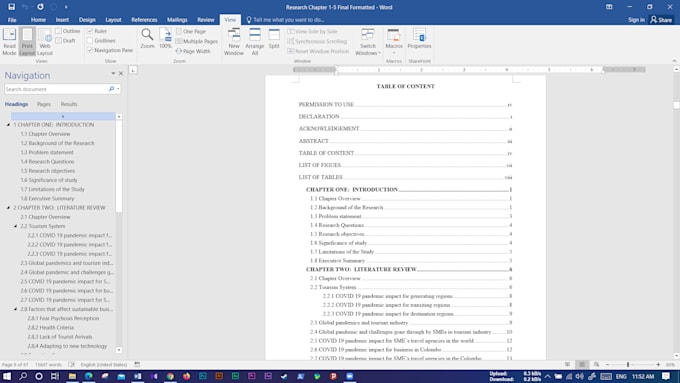Click Sign in link
Screen dimensions: 680x383
(636, 20)
